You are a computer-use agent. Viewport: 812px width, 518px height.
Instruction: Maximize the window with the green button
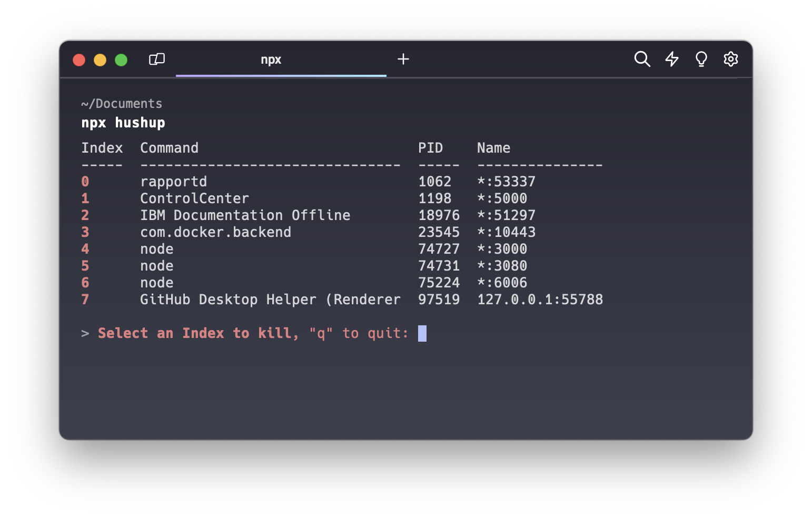121,60
